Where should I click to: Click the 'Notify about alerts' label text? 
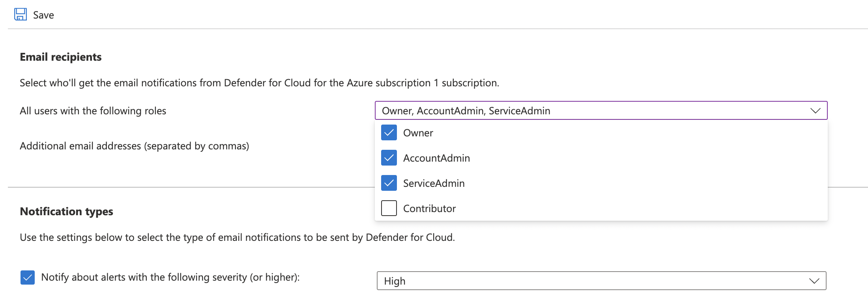point(170,277)
